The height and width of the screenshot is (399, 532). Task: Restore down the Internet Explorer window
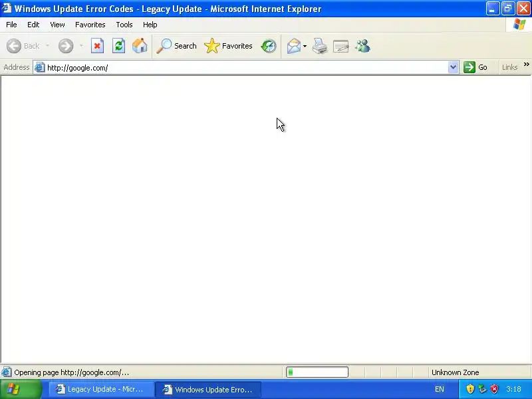click(x=508, y=9)
